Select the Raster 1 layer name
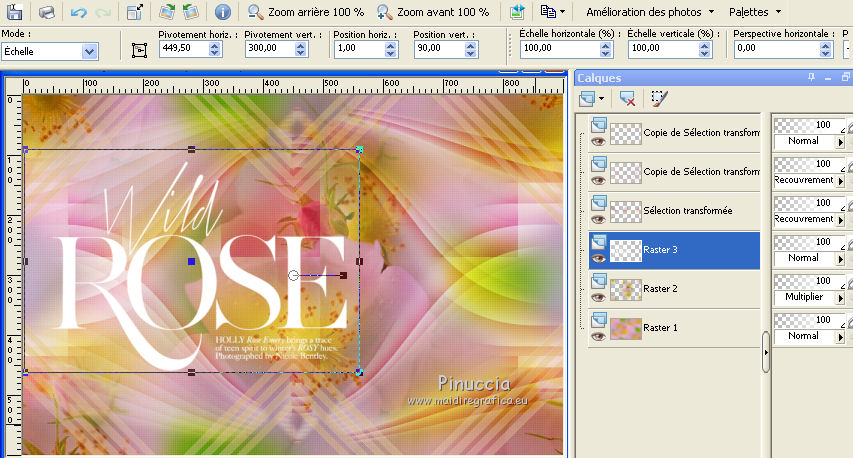Screen dimensions: 853x458 pyautogui.click(x=660, y=327)
